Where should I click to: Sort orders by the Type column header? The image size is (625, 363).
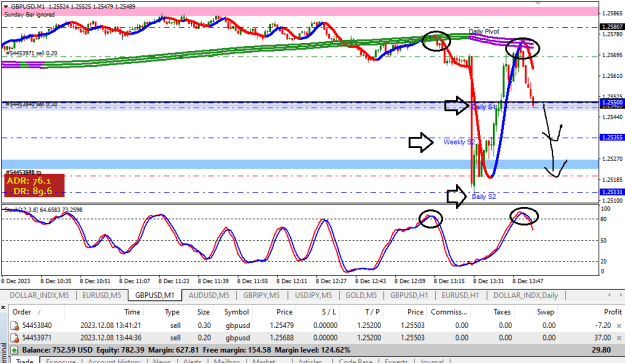[x=172, y=312]
